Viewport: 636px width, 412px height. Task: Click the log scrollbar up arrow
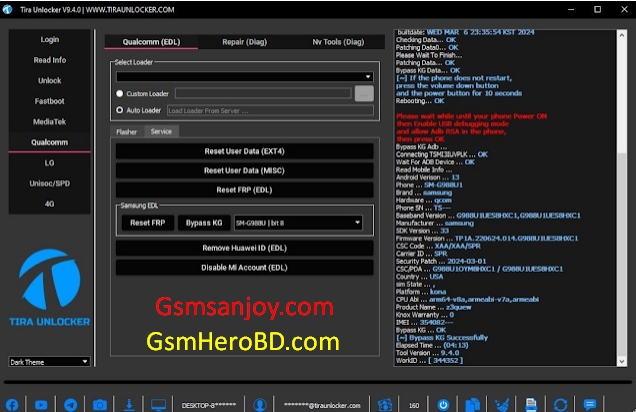tap(622, 35)
